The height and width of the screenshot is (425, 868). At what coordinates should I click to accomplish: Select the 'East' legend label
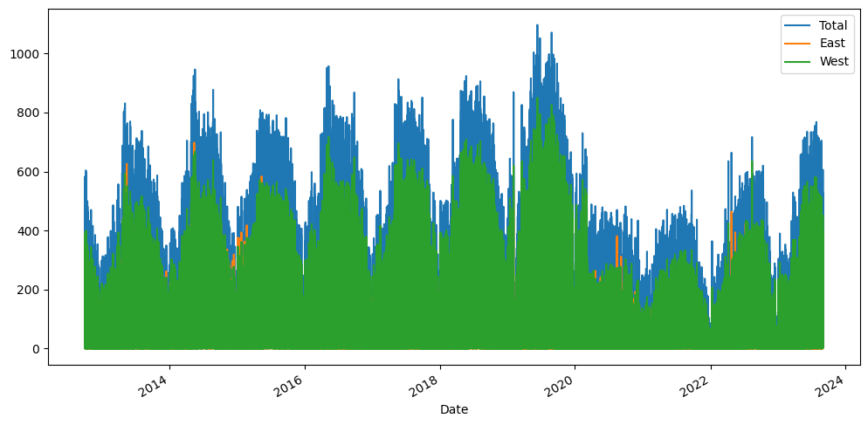[833, 44]
